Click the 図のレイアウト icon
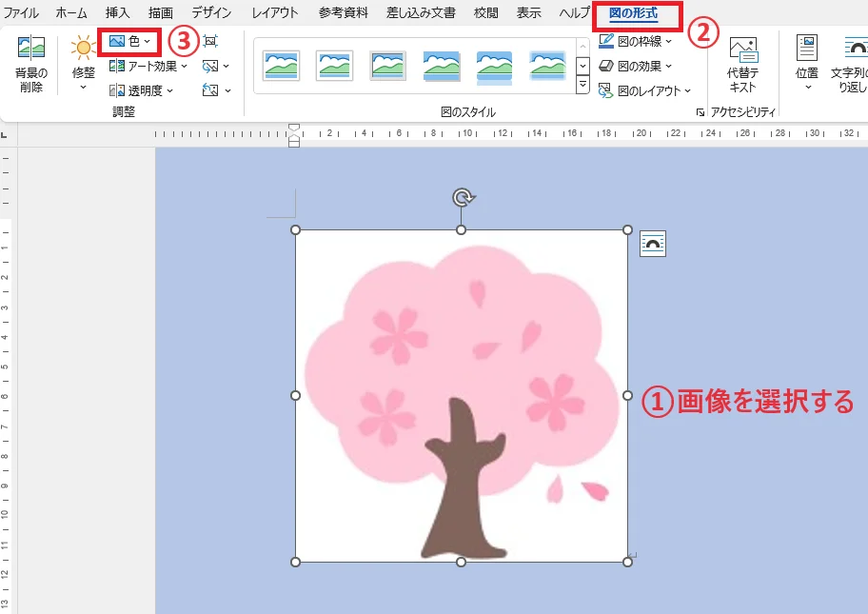This screenshot has width=868, height=614. pos(605,90)
